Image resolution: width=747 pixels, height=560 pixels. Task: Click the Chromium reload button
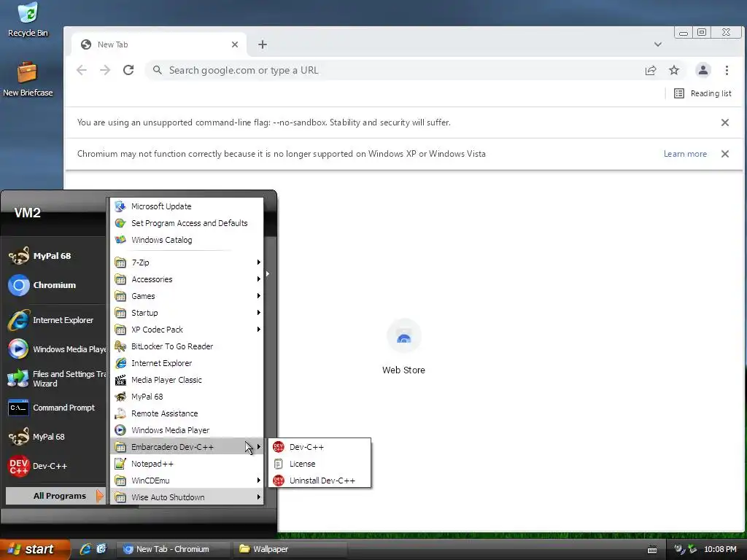128,70
